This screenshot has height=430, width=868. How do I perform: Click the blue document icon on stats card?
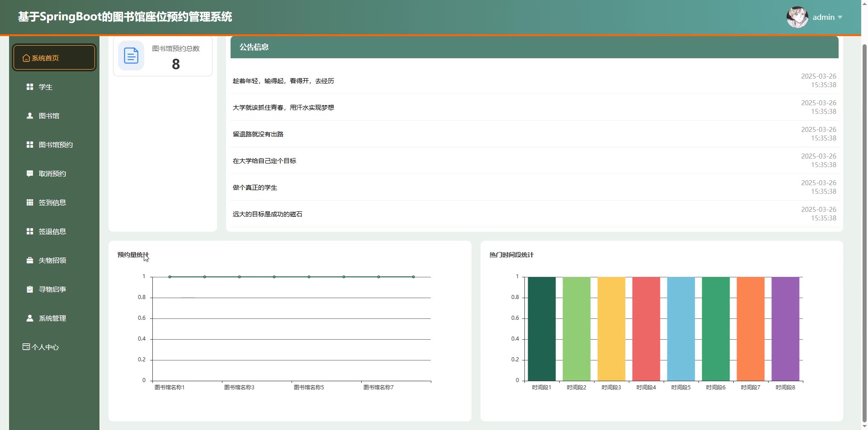pos(131,56)
